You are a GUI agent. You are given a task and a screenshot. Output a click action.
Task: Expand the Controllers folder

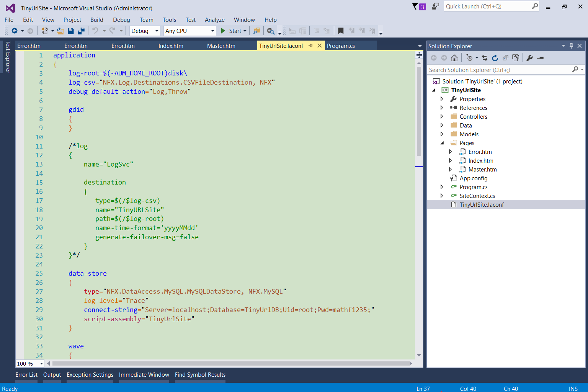coord(442,116)
